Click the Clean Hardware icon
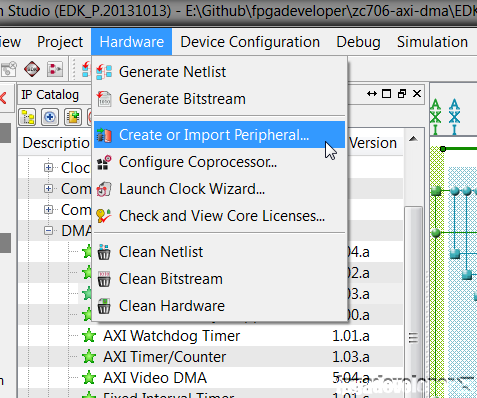The width and height of the screenshot is (477, 398). coord(104,306)
